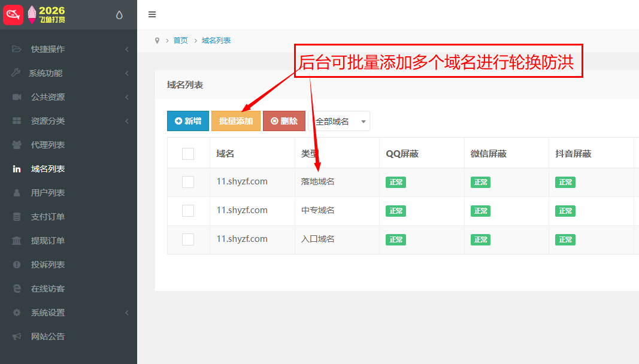
Task: Click the red fish logo icon
Action: (13, 15)
